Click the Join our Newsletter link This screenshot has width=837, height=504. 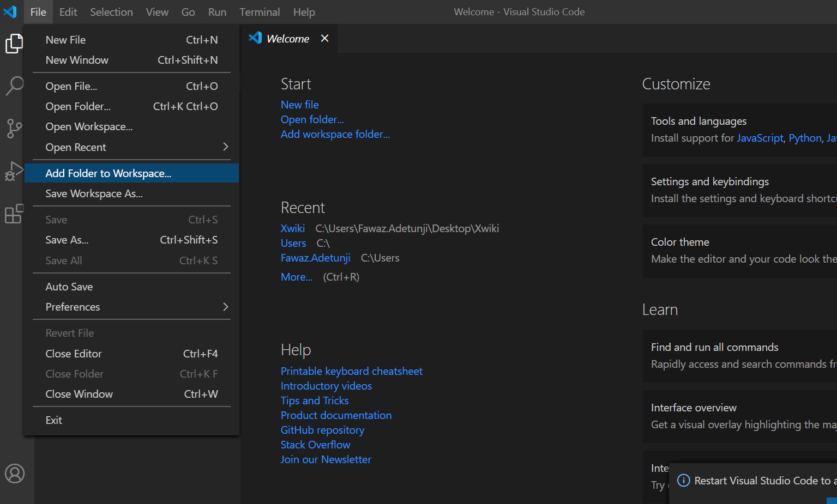(326, 459)
